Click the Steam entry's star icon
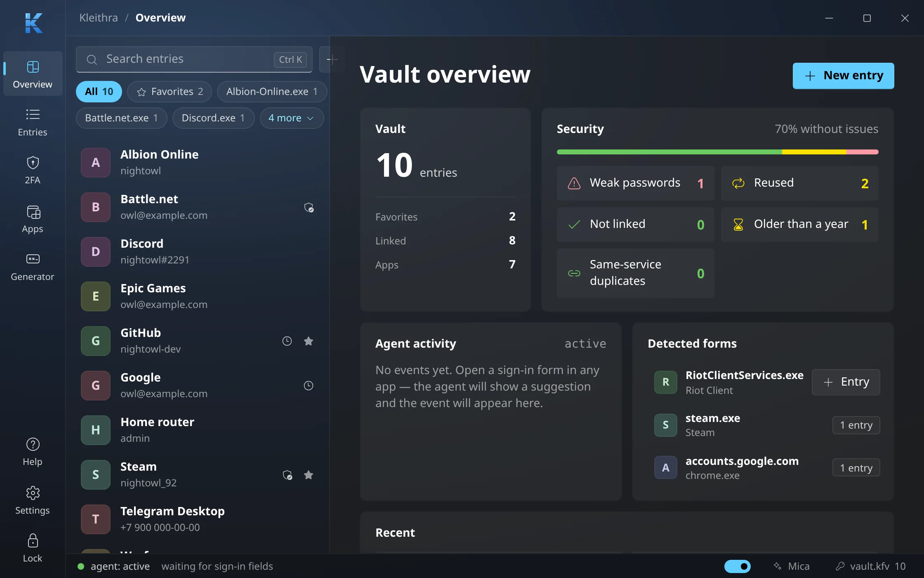924x578 pixels. [x=309, y=475]
